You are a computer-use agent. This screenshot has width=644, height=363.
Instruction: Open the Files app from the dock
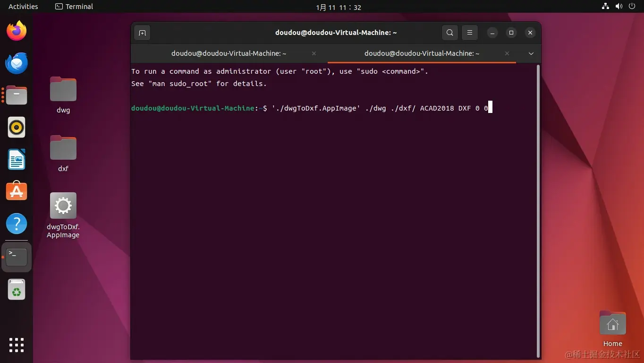(x=17, y=95)
